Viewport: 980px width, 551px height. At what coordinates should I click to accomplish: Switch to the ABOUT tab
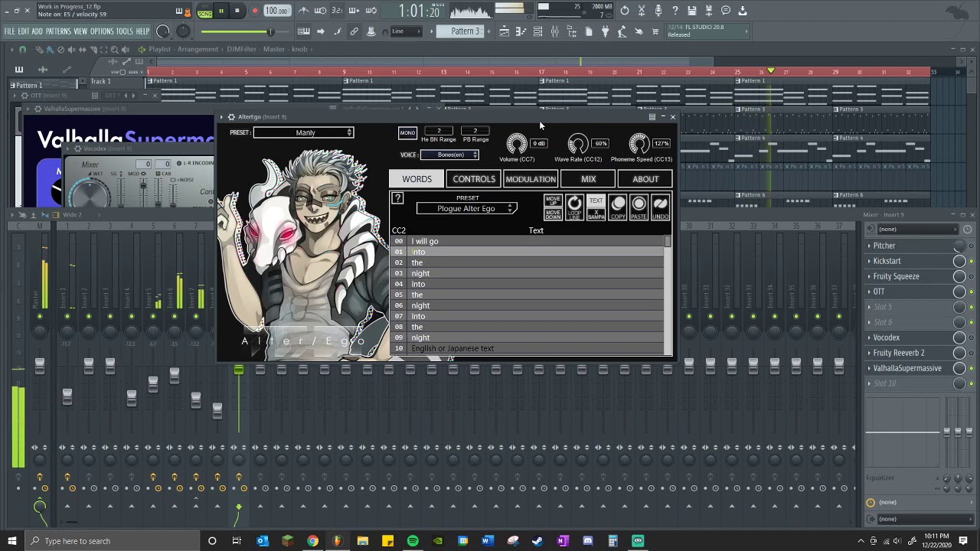coord(645,179)
